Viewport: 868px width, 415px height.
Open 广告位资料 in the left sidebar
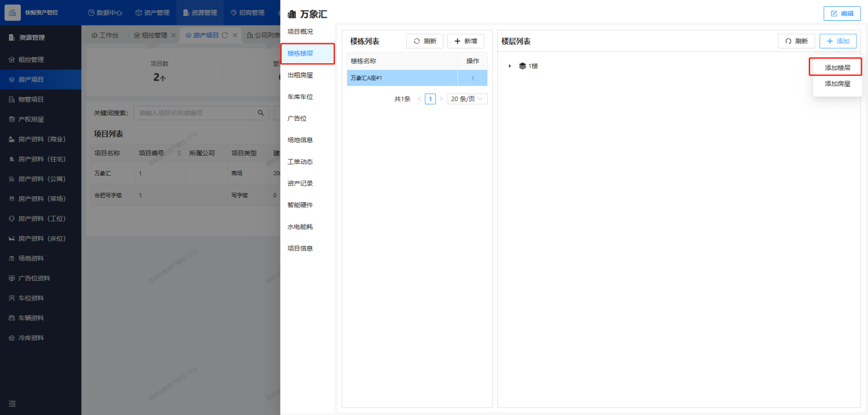coord(41,278)
